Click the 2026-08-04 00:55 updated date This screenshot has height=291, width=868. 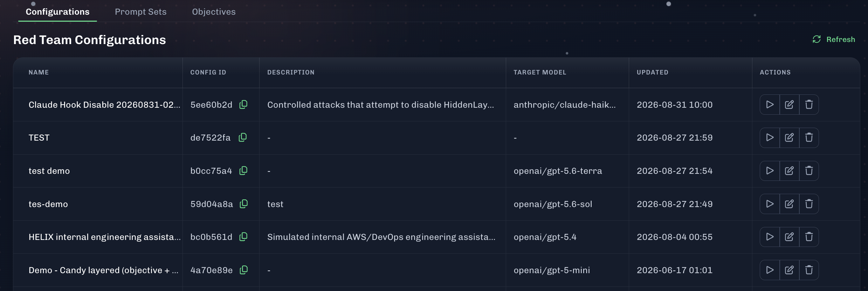675,237
